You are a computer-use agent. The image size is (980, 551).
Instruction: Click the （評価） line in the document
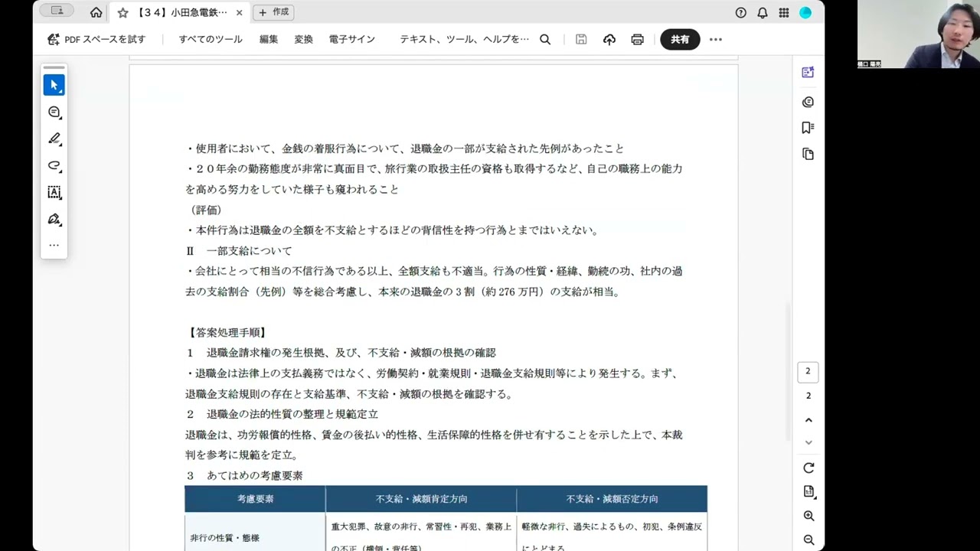click(206, 210)
